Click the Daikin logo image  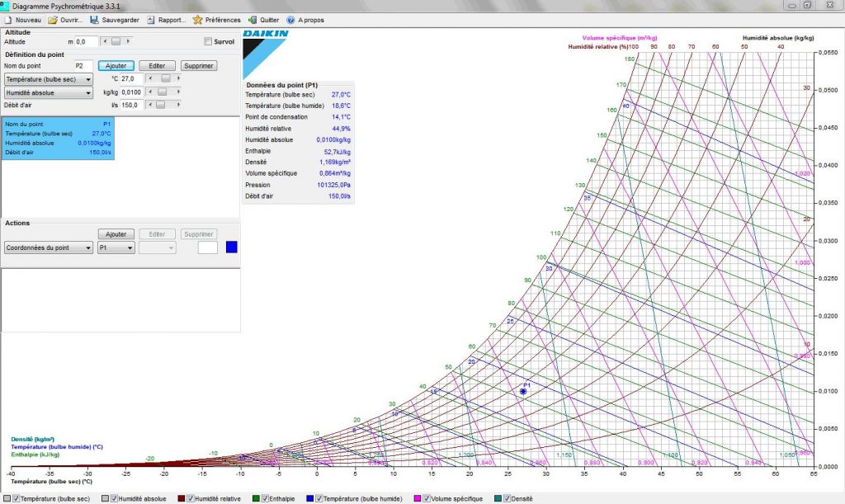[266, 54]
